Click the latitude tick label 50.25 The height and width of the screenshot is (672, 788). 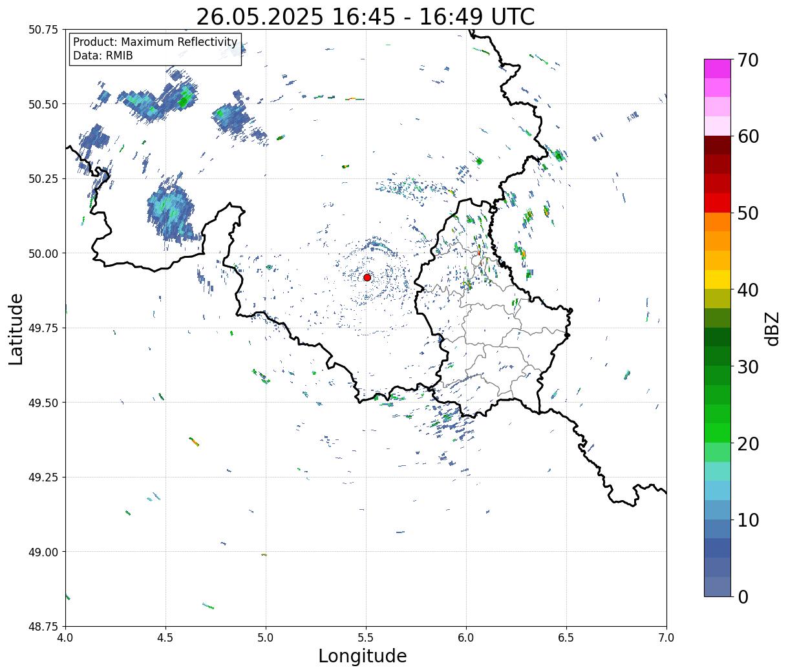pyautogui.click(x=43, y=179)
